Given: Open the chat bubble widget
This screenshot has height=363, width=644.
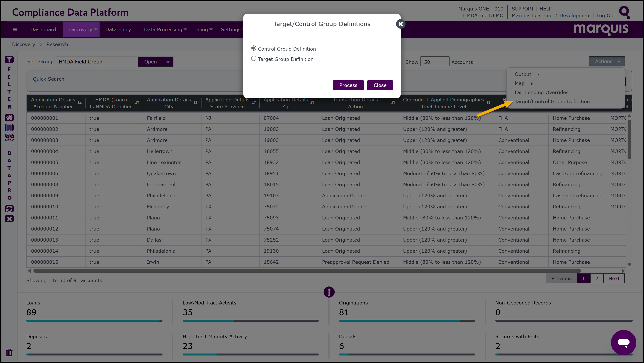Looking at the screenshot, I should pyautogui.click(x=623, y=342).
